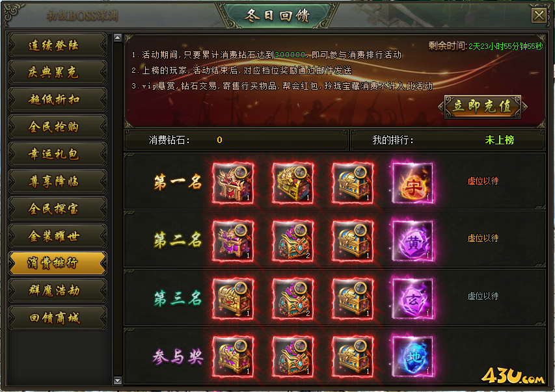Open the 群魔浩劫 tab
Screen dimensions: 555x392
coord(57,291)
